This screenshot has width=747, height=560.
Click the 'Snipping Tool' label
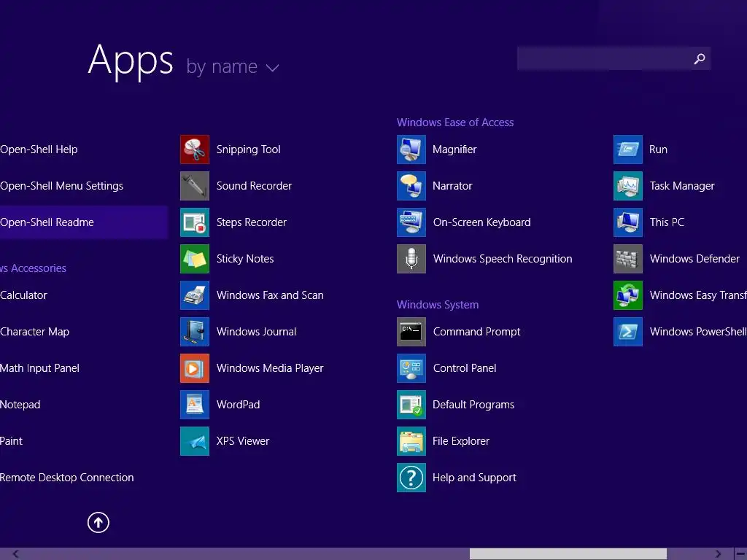(248, 149)
